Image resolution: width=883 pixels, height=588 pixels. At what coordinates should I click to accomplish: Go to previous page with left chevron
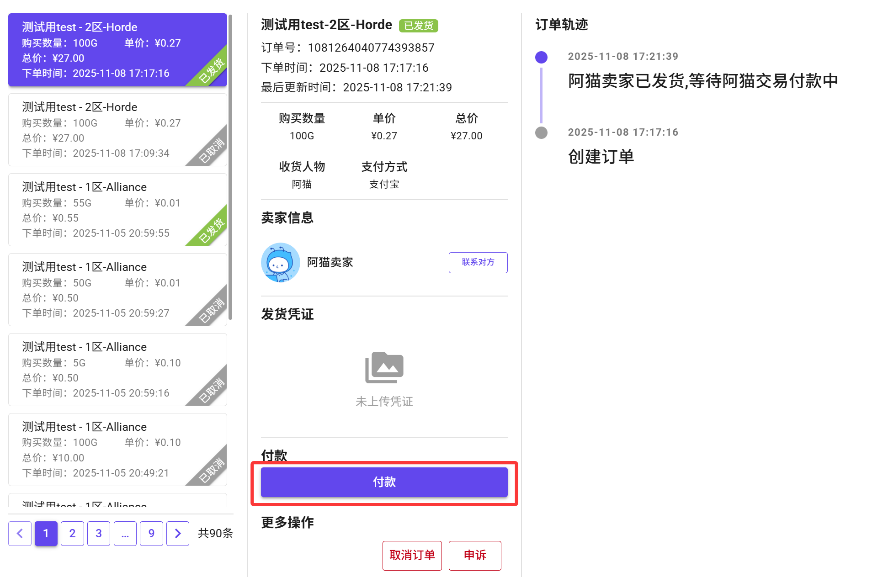tap(20, 533)
